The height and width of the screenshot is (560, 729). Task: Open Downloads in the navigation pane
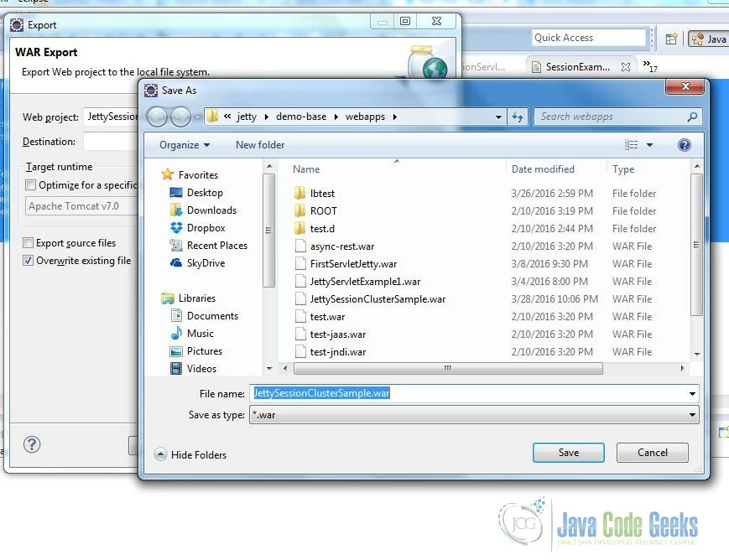click(211, 210)
